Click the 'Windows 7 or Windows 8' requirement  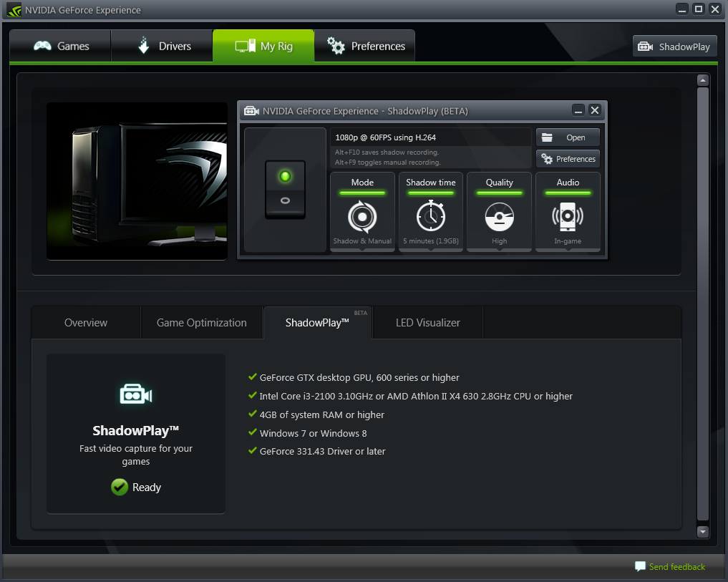(313, 433)
